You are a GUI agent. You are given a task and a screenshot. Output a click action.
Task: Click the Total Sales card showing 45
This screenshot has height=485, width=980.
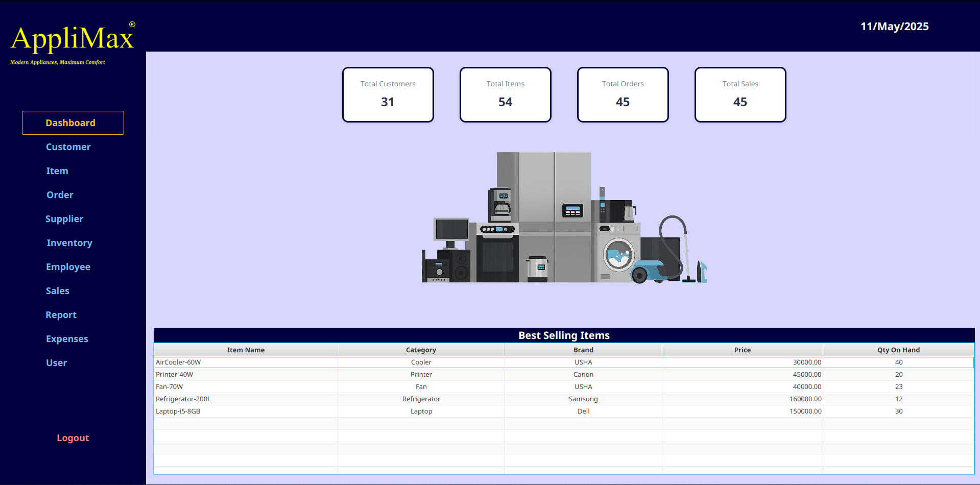[x=740, y=94]
